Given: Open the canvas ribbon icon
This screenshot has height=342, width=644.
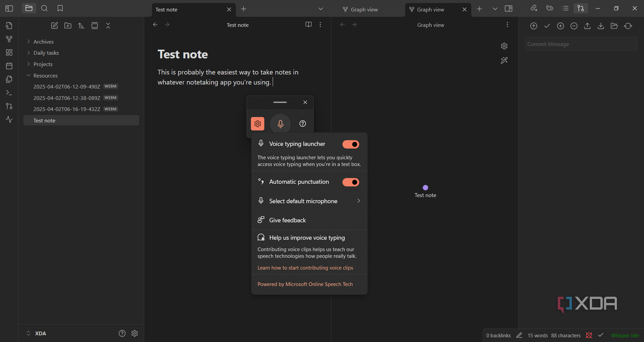Looking at the screenshot, I should coord(9,52).
